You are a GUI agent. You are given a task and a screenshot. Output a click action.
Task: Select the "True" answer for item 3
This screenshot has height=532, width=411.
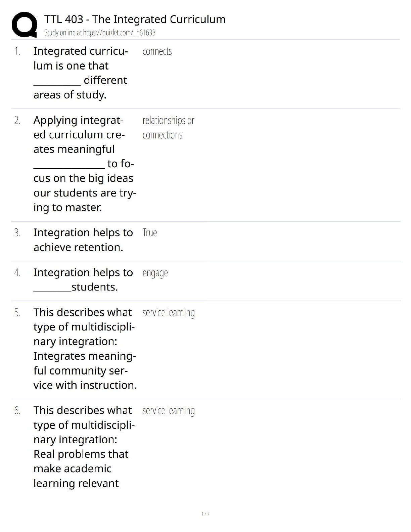(x=149, y=233)
